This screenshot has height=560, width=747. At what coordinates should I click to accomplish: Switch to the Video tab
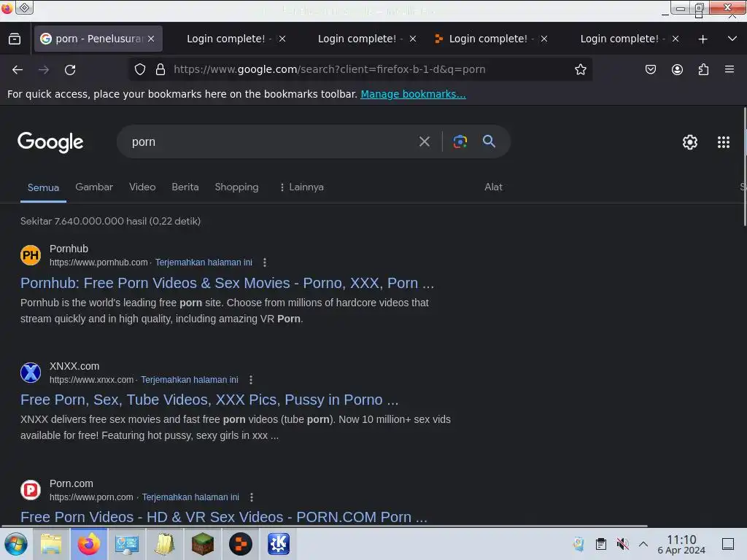[142, 187]
